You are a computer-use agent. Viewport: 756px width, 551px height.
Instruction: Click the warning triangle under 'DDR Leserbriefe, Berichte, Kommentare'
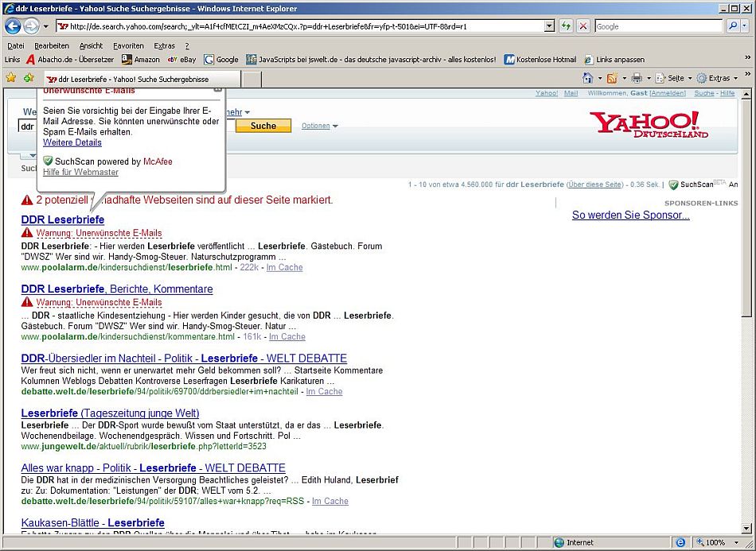(27, 302)
